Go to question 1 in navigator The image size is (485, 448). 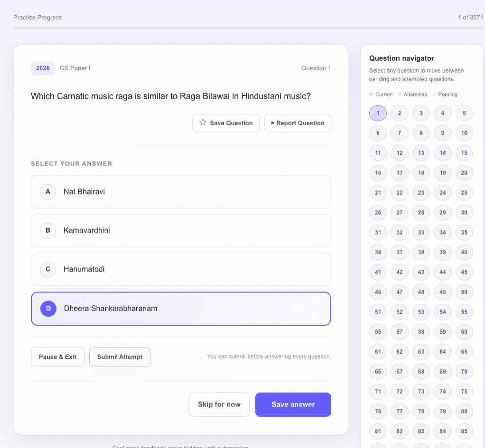(x=378, y=113)
